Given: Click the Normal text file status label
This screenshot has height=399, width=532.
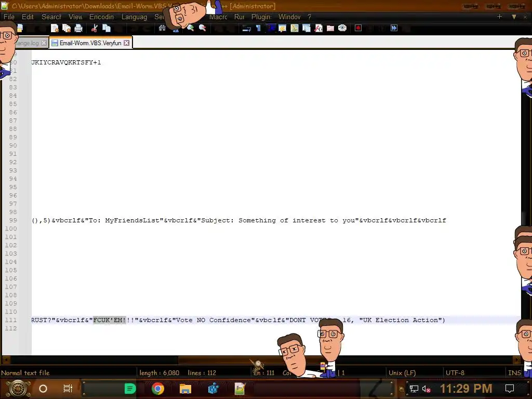Looking at the screenshot, I should [25, 373].
